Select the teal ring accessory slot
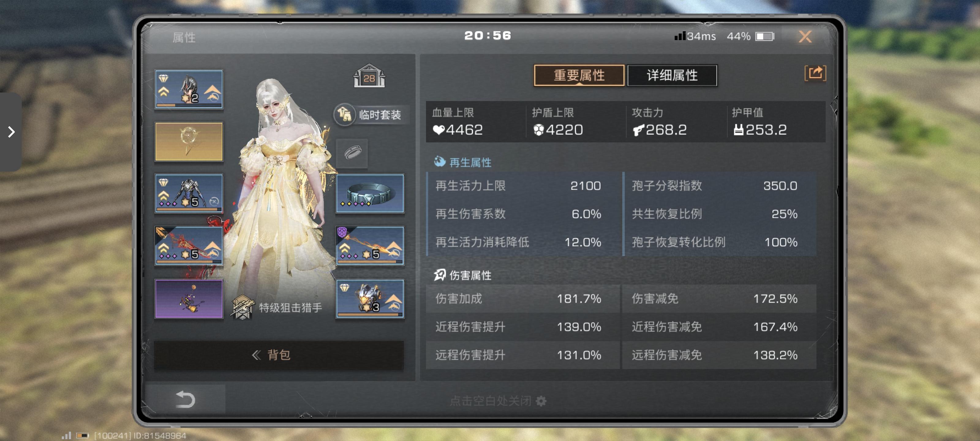980x441 pixels. 370,193
